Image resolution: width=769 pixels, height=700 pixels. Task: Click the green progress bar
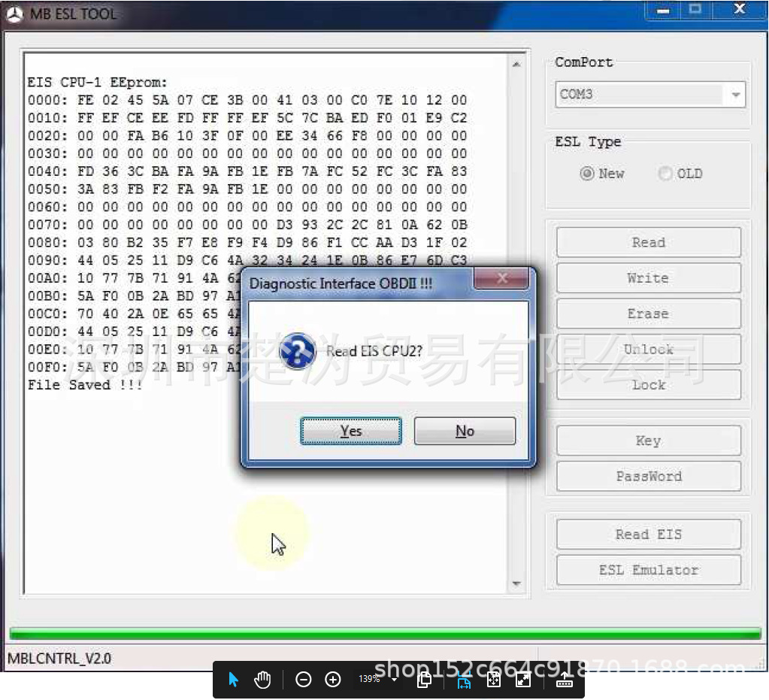(x=385, y=633)
